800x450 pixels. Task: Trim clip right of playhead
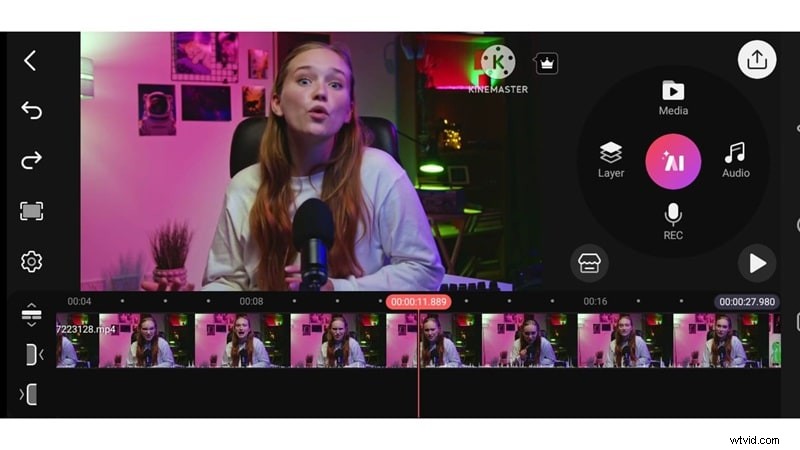pyautogui.click(x=29, y=394)
